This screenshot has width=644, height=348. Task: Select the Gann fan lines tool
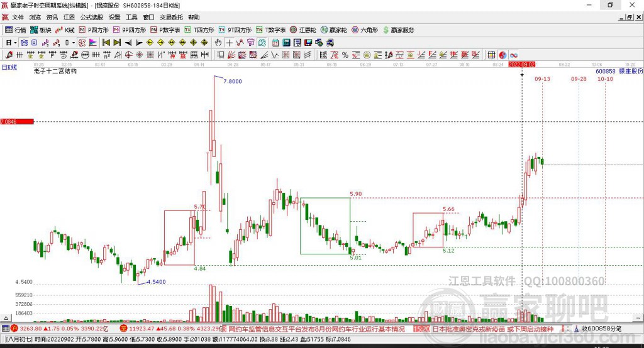click(231, 55)
